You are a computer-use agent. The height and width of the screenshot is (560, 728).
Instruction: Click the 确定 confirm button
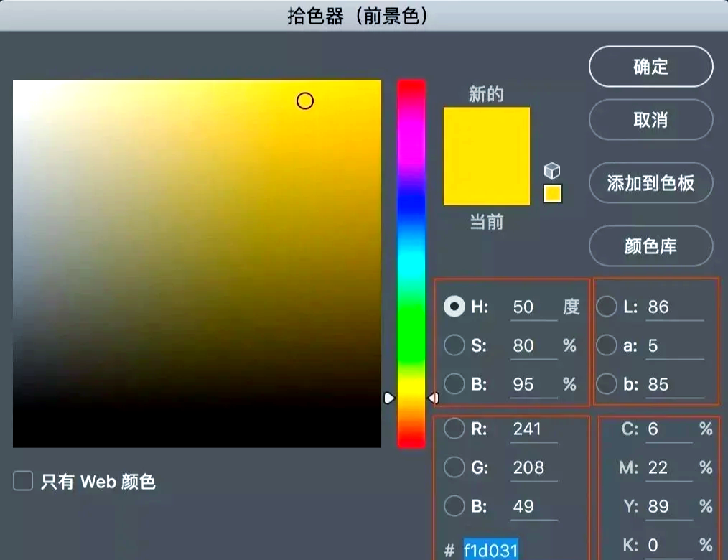(650, 66)
